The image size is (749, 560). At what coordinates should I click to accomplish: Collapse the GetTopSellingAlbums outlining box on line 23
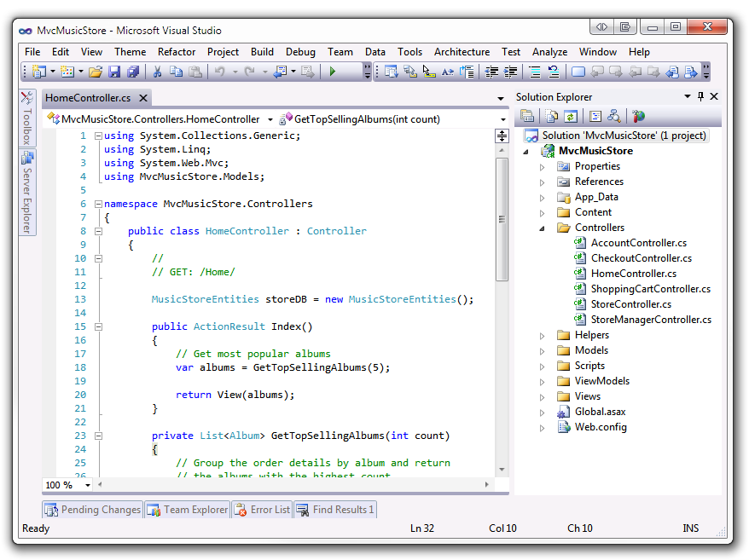point(98,436)
